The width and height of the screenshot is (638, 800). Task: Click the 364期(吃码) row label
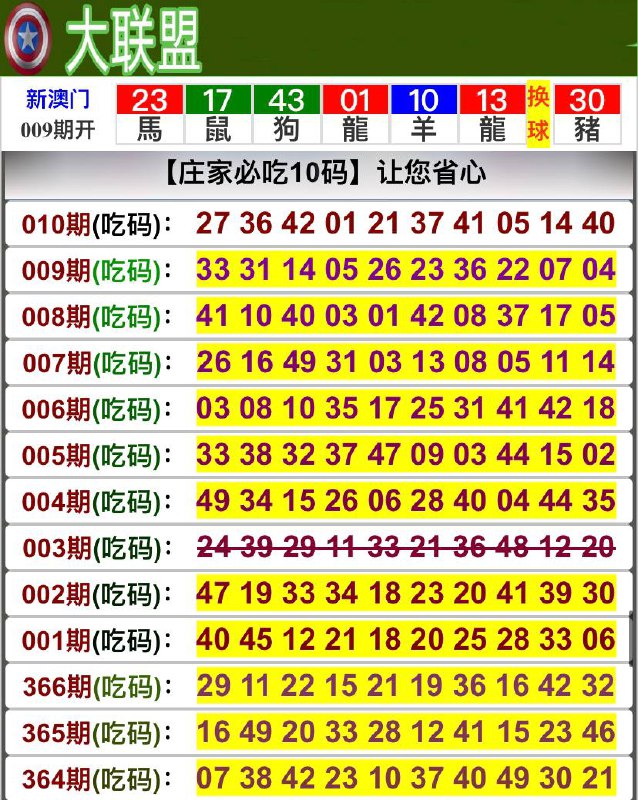97,780
